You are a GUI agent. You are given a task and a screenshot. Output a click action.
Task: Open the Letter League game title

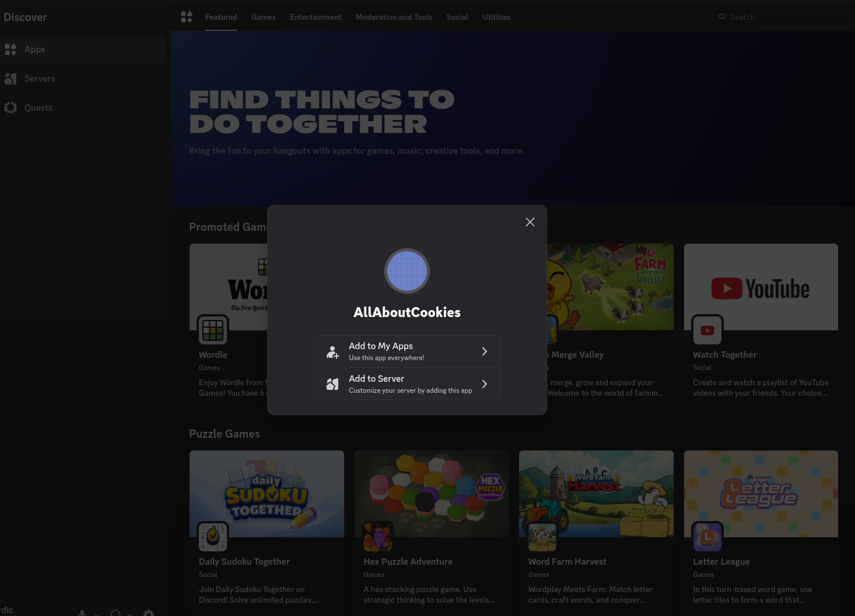721,562
